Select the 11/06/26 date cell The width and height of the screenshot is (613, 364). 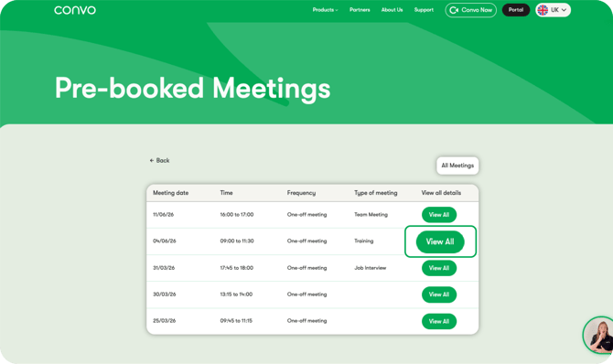click(163, 215)
